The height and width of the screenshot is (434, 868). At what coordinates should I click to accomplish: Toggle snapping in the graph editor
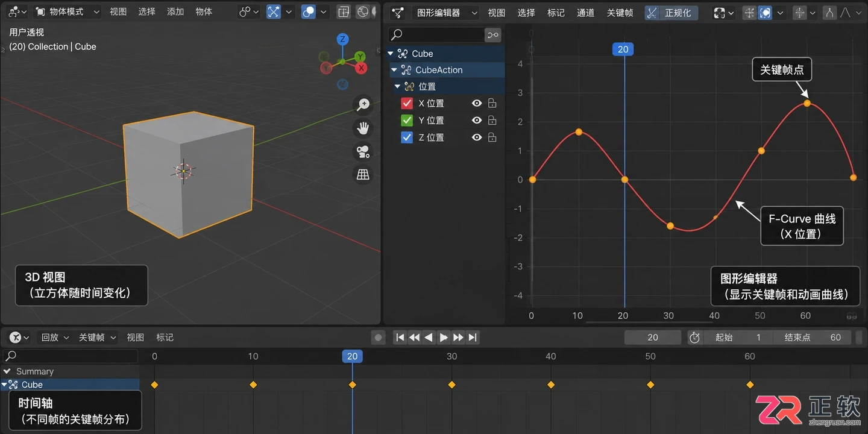(829, 13)
